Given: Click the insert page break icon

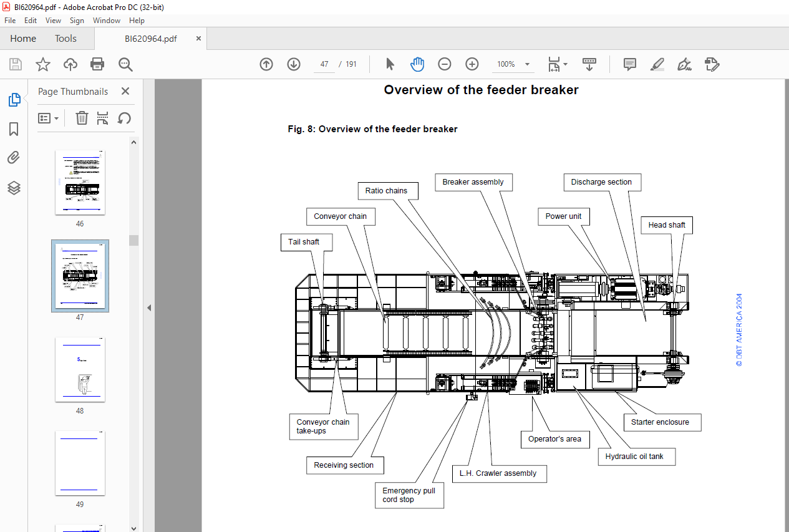Looking at the screenshot, I should 103,118.
